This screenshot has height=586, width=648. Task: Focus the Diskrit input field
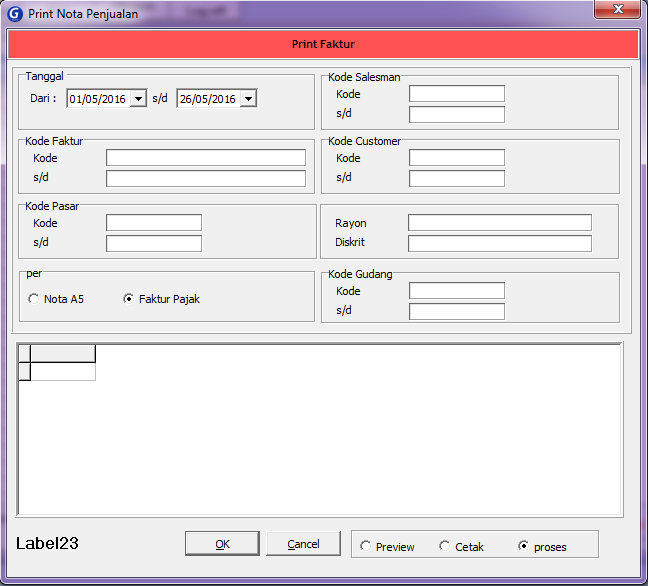pyautogui.click(x=499, y=243)
